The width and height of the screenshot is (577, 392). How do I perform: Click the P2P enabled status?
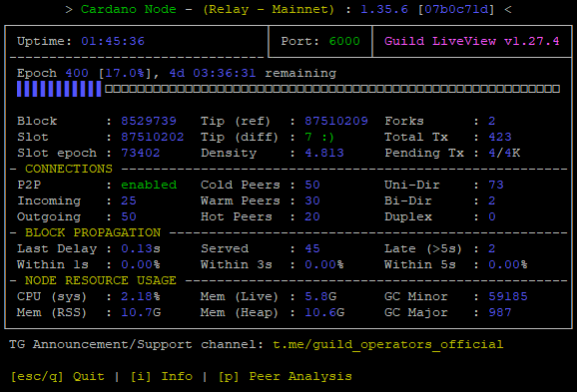149,185
